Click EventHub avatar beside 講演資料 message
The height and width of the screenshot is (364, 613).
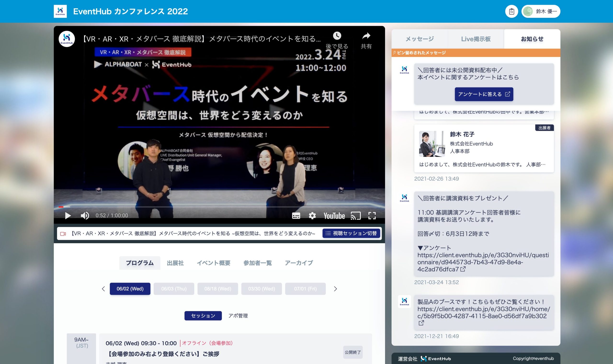coord(404,198)
